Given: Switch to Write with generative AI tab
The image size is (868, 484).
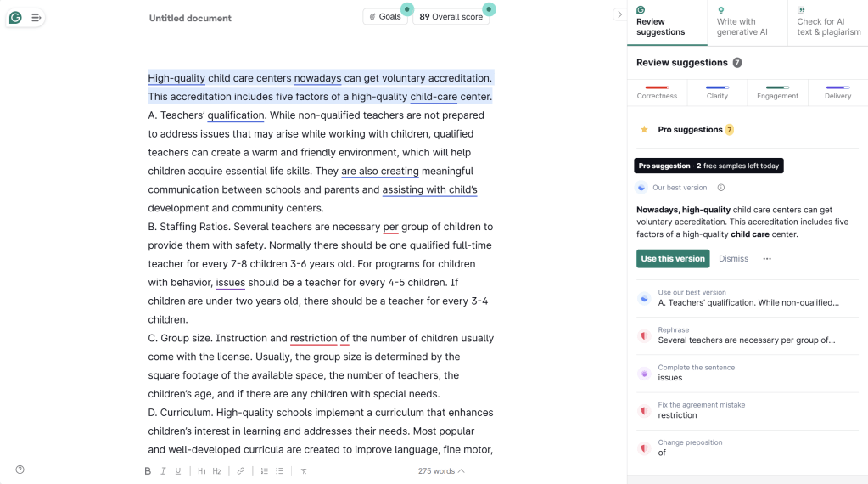Looking at the screenshot, I should tap(747, 22).
